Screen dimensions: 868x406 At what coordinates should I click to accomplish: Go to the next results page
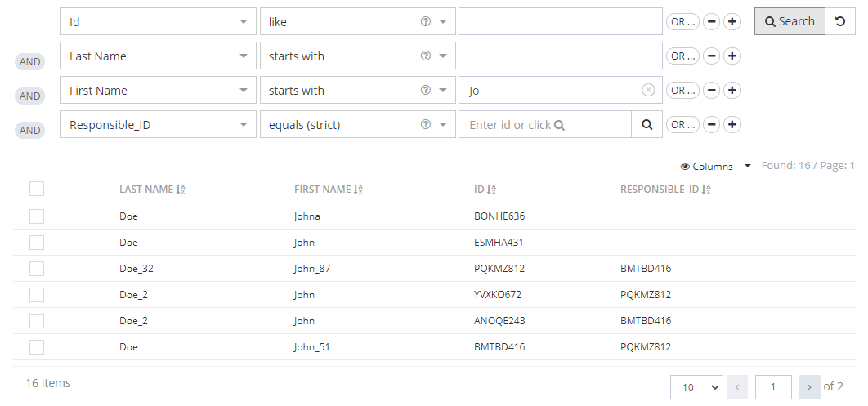809,386
